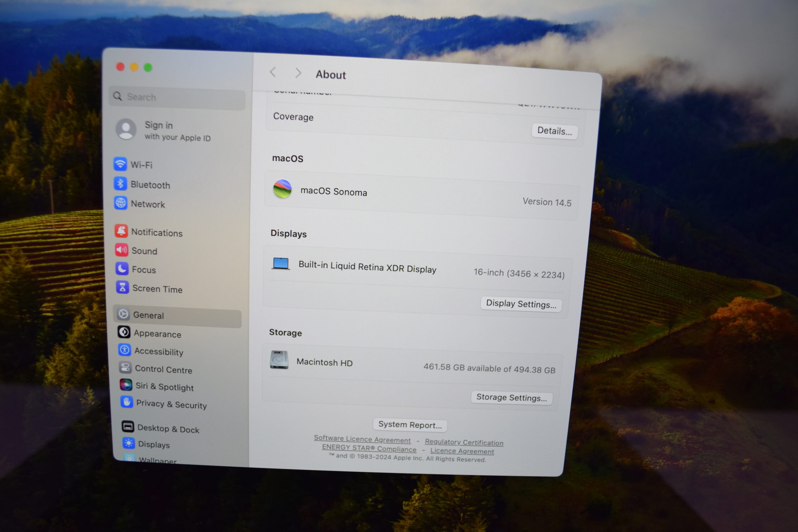Click the Macintosh HD label
This screenshot has height=532, width=798.
click(x=324, y=362)
